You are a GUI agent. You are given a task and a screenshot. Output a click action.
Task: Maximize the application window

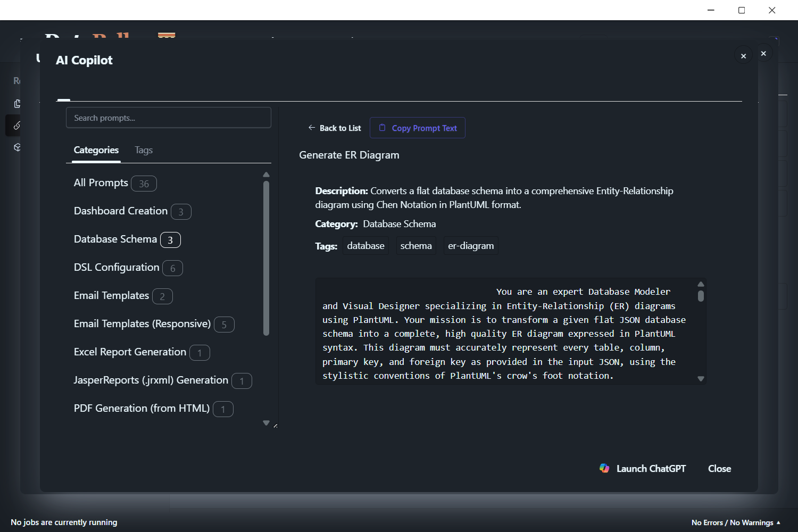point(742,10)
